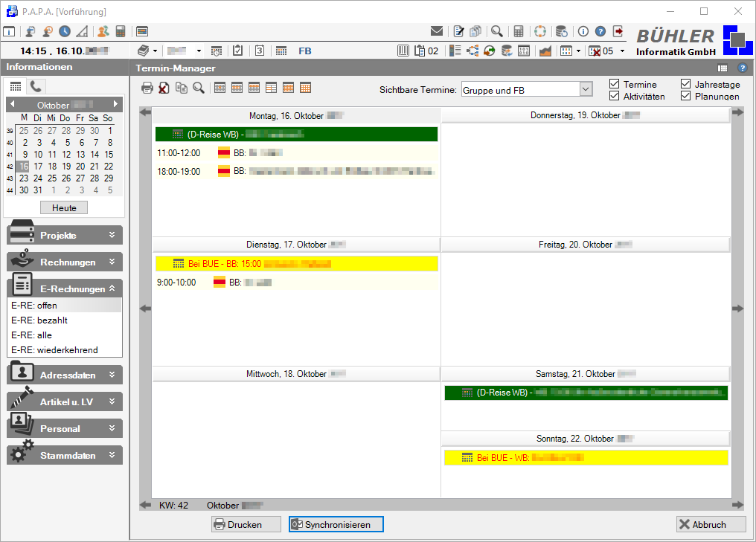Select E-RE: wiederkehrend entry
The image size is (756, 542).
tap(65, 349)
